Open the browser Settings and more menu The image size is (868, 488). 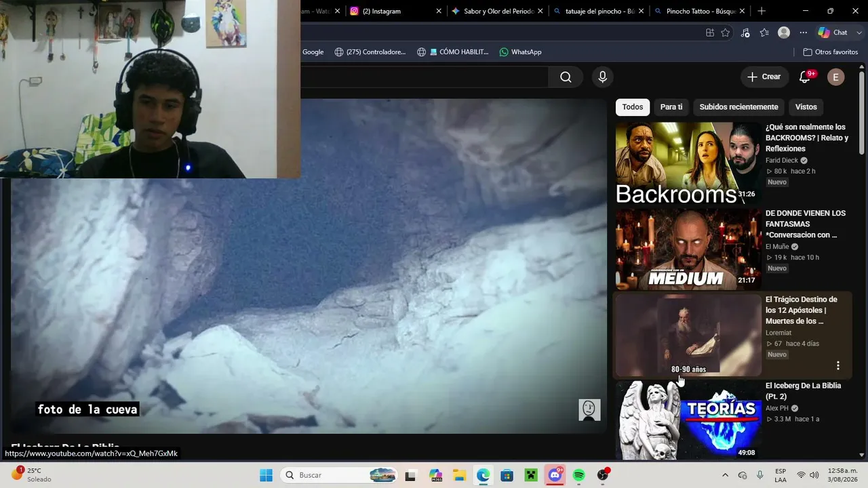point(804,33)
